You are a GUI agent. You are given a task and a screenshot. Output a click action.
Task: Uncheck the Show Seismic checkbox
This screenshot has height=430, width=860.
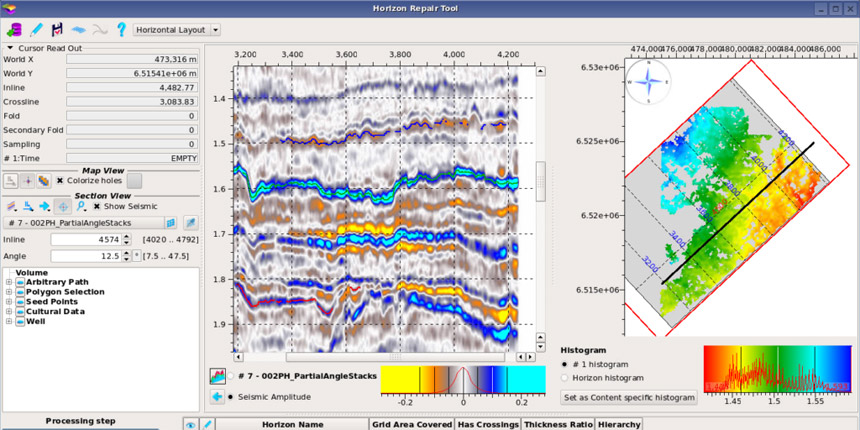96,206
